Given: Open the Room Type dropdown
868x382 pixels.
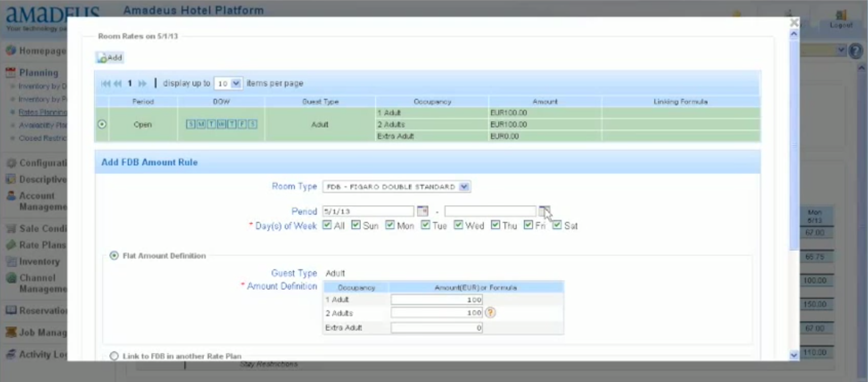Looking at the screenshot, I should 397,187.
